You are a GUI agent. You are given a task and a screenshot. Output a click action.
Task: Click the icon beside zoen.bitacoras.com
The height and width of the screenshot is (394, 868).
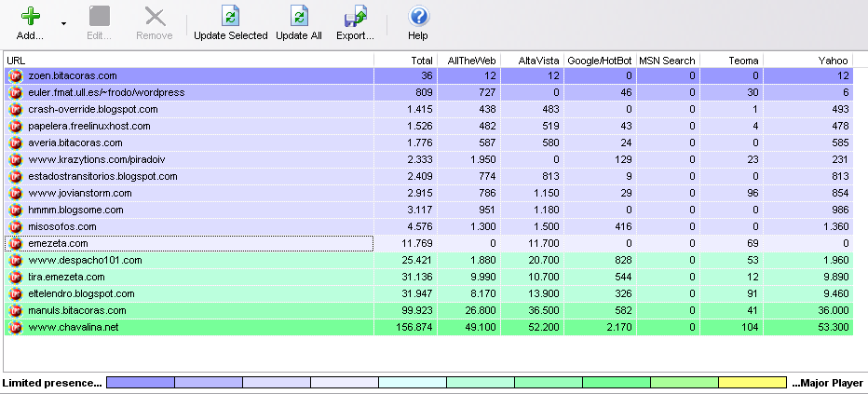click(16, 75)
